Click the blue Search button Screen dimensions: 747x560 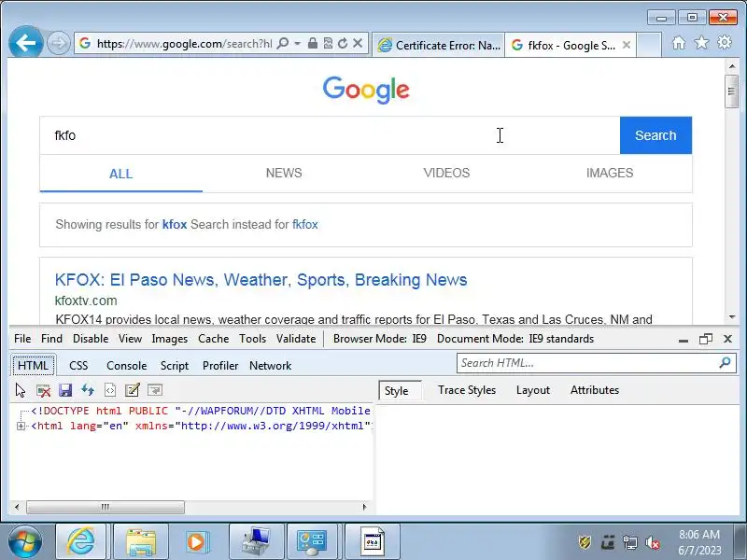(x=655, y=135)
